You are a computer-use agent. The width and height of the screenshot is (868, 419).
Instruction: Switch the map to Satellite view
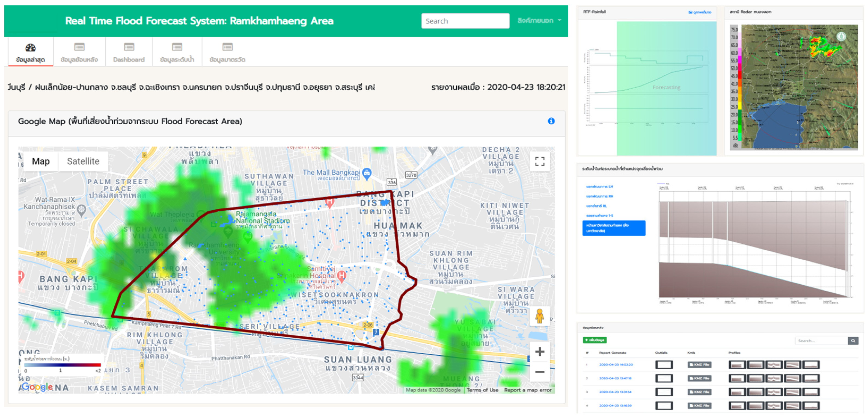pyautogui.click(x=83, y=161)
